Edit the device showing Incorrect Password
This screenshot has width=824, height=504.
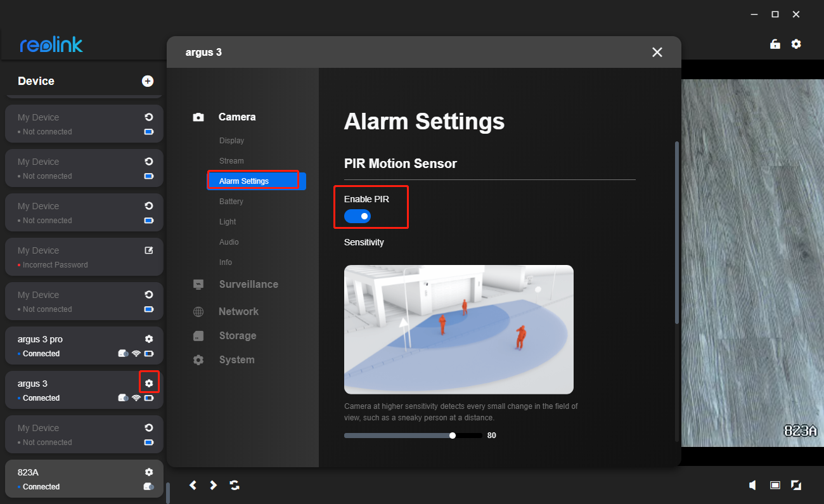tap(149, 250)
